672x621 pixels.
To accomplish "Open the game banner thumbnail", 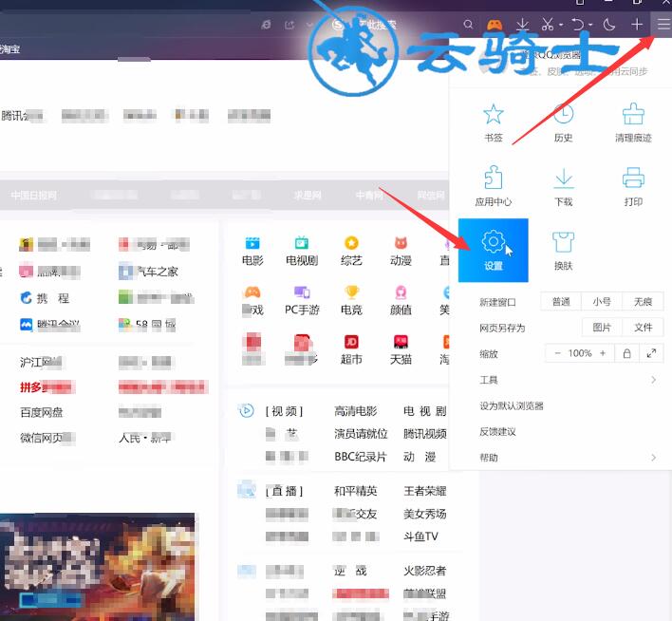I will point(97,567).
